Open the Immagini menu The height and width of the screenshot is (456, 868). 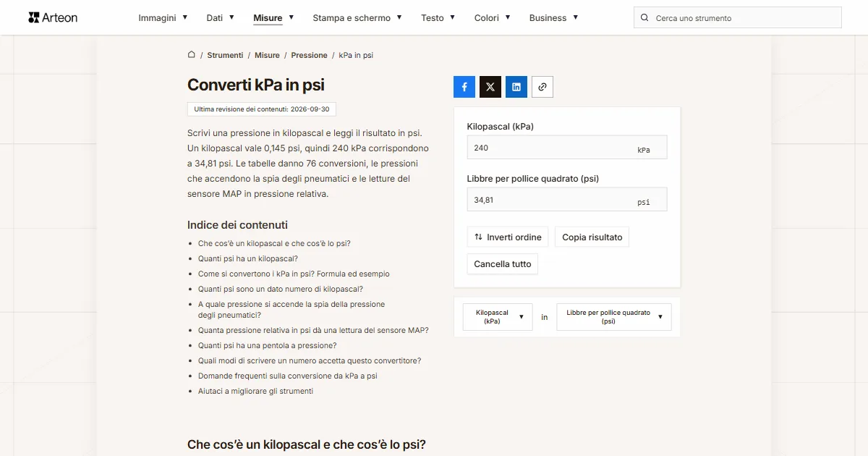[x=163, y=18]
